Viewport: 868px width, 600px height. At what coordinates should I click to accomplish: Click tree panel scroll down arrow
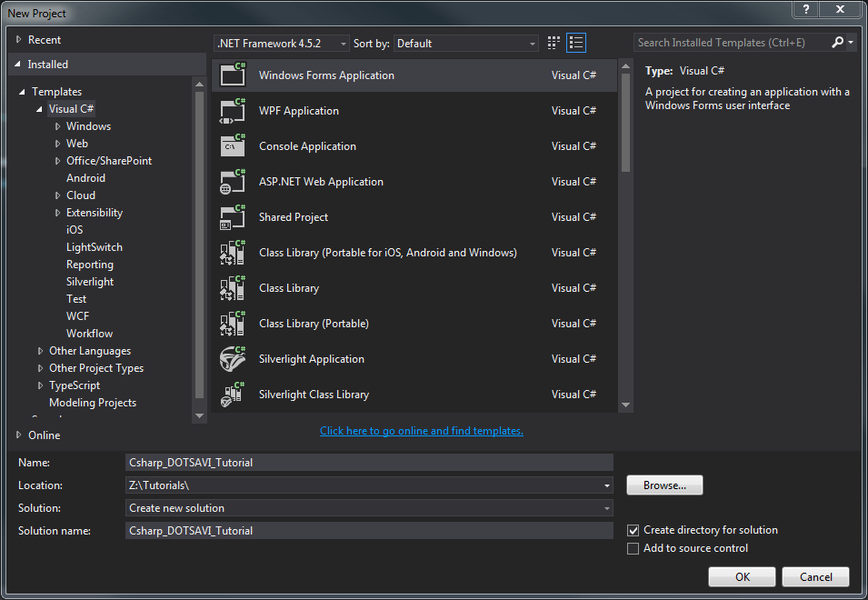pos(199,416)
